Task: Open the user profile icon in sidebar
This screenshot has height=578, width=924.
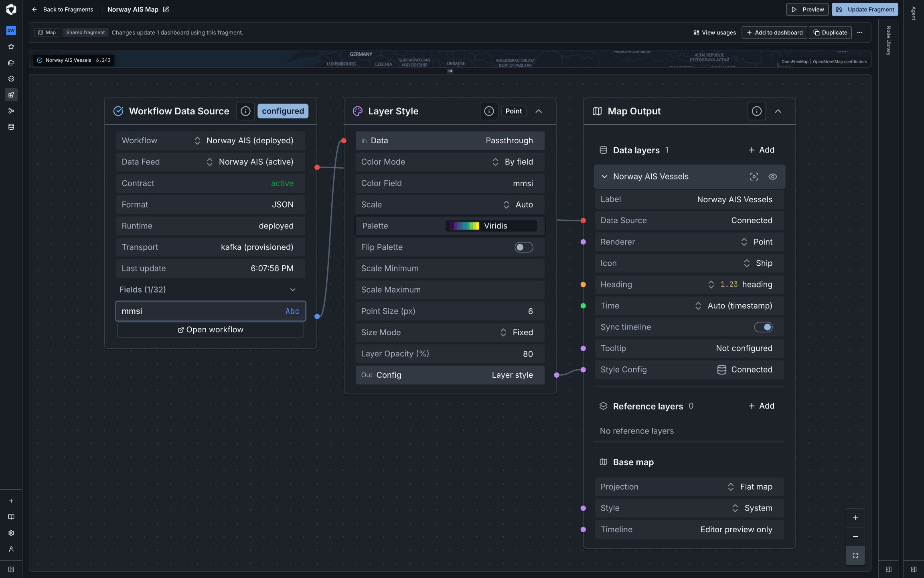Action: point(11,549)
